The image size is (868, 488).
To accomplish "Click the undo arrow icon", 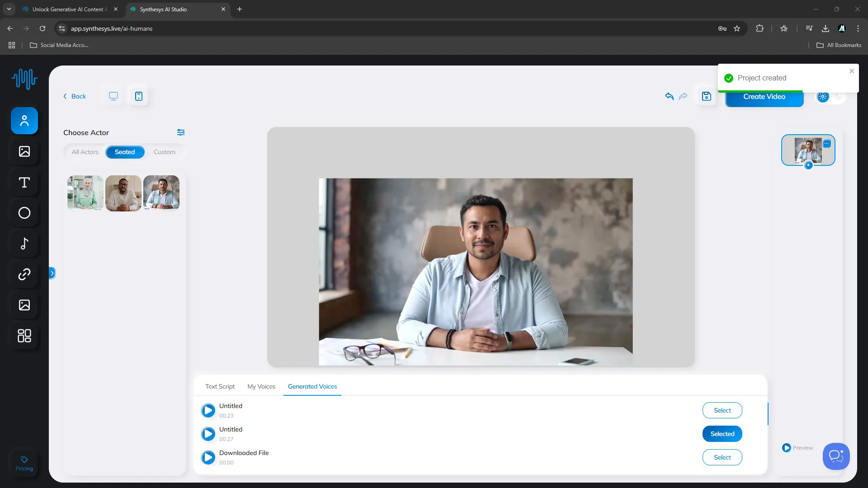I will [670, 96].
